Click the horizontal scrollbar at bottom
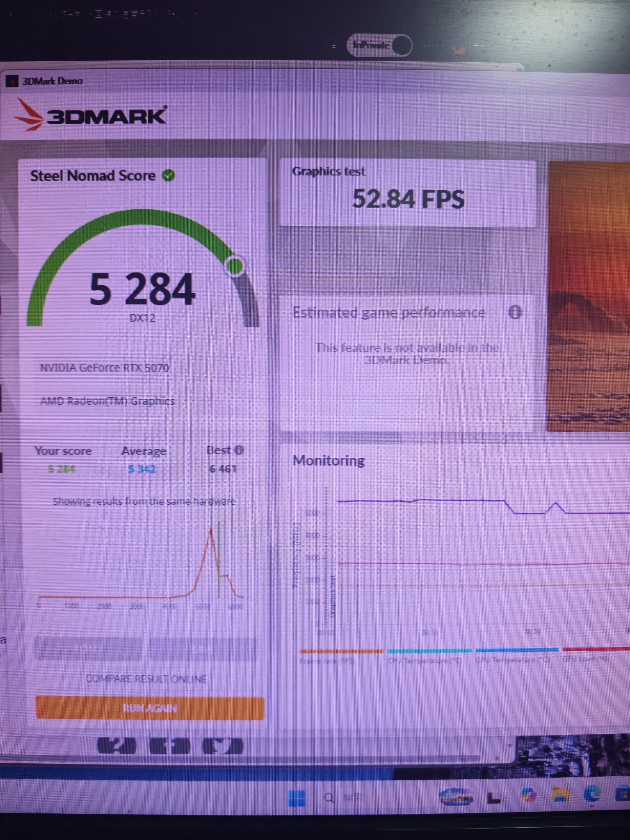630x840 pixels. (240, 758)
